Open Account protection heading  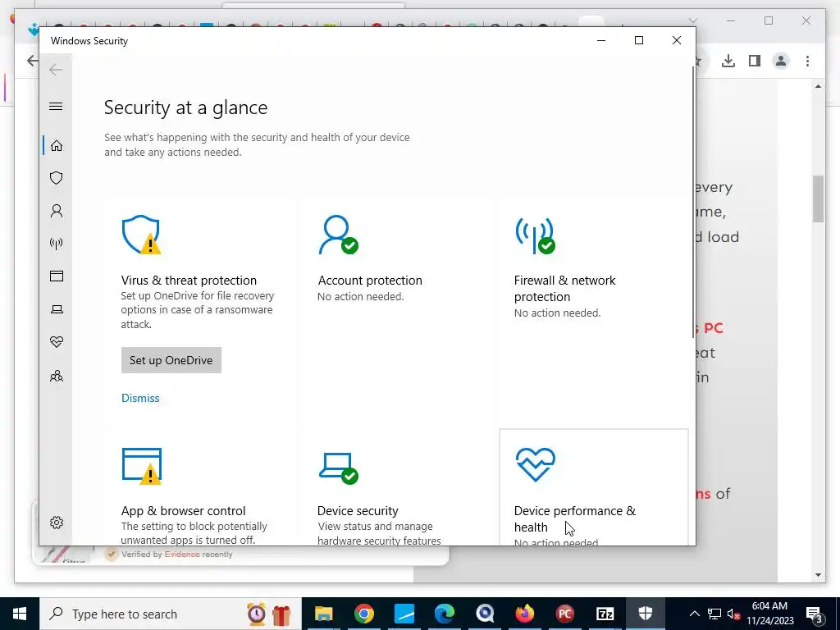(370, 281)
